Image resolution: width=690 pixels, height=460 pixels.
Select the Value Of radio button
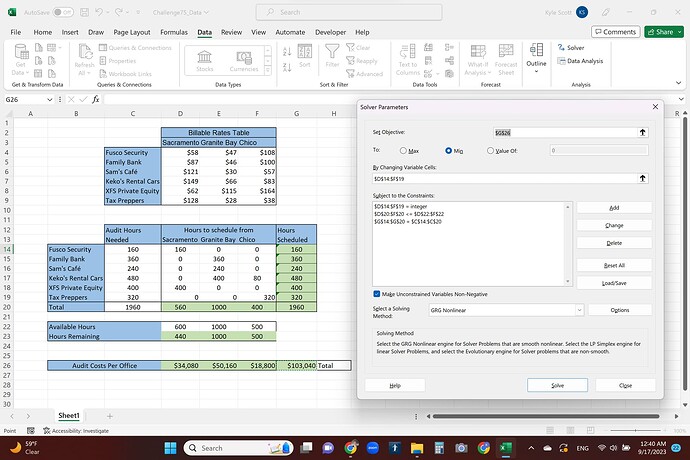click(490, 151)
